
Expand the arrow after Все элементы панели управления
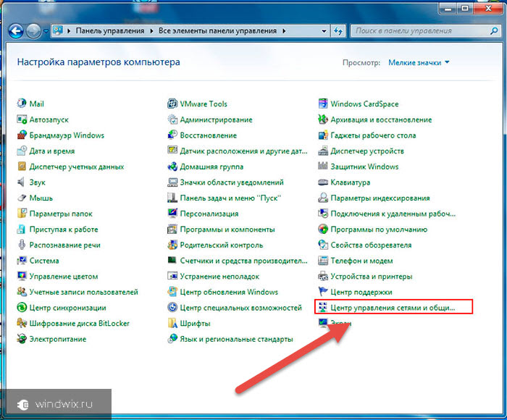click(x=284, y=31)
